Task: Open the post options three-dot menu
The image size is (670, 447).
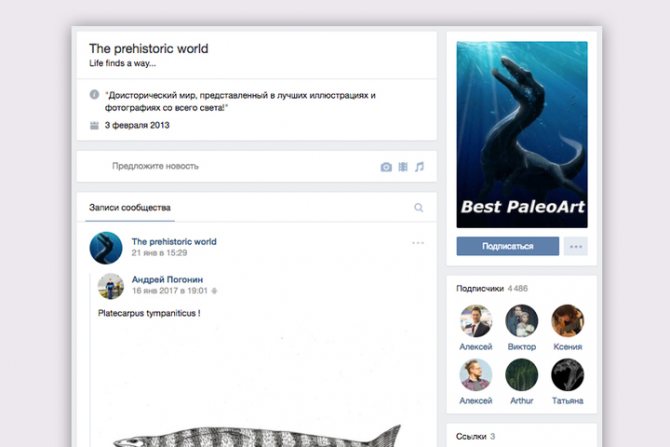Action: click(418, 243)
